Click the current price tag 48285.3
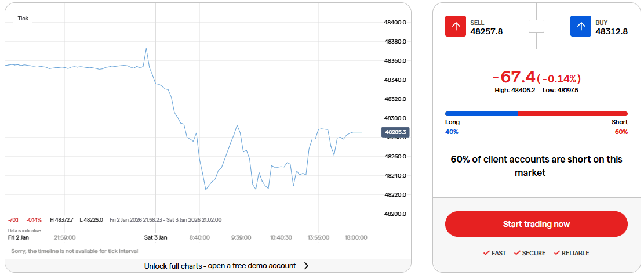Screen dimensions: 644x278 click(395, 132)
